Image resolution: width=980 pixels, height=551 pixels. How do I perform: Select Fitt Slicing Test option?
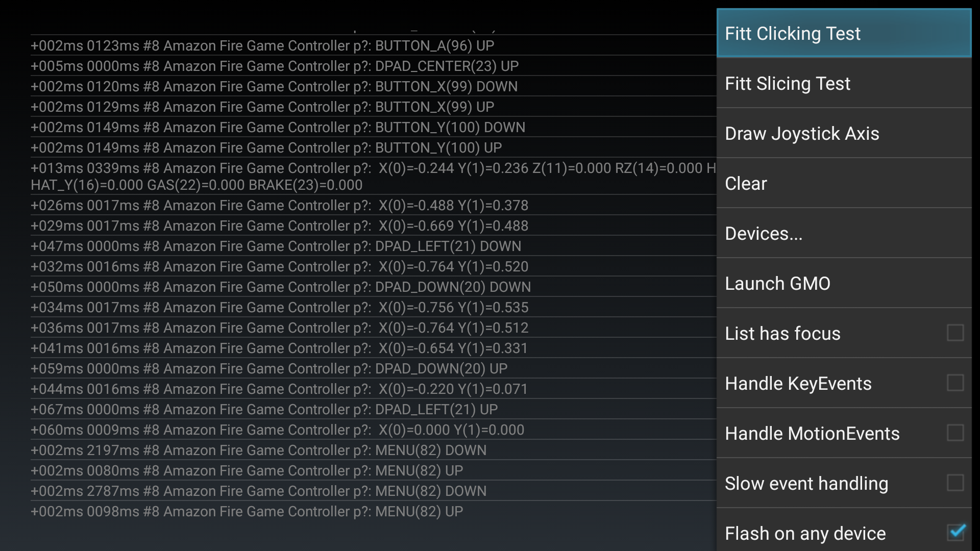[843, 84]
